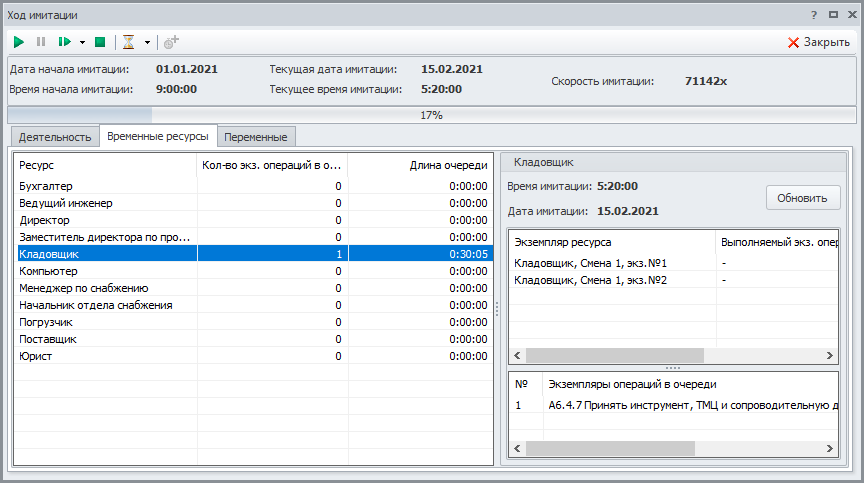Open the step-play dropdown arrow
This screenshot has height=483, width=864.
[82, 42]
